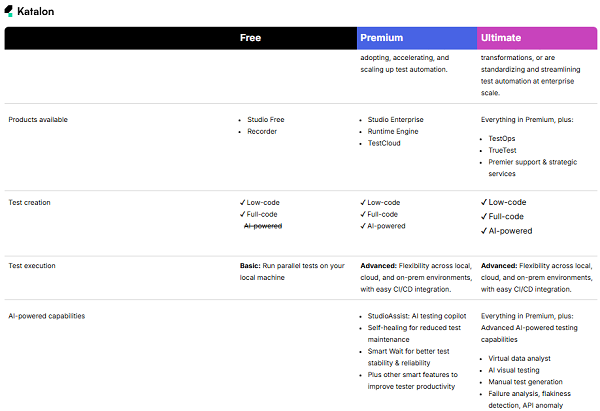Click the AI-powered checkmark under Premium
The height and width of the screenshot is (411, 600).
(363, 226)
